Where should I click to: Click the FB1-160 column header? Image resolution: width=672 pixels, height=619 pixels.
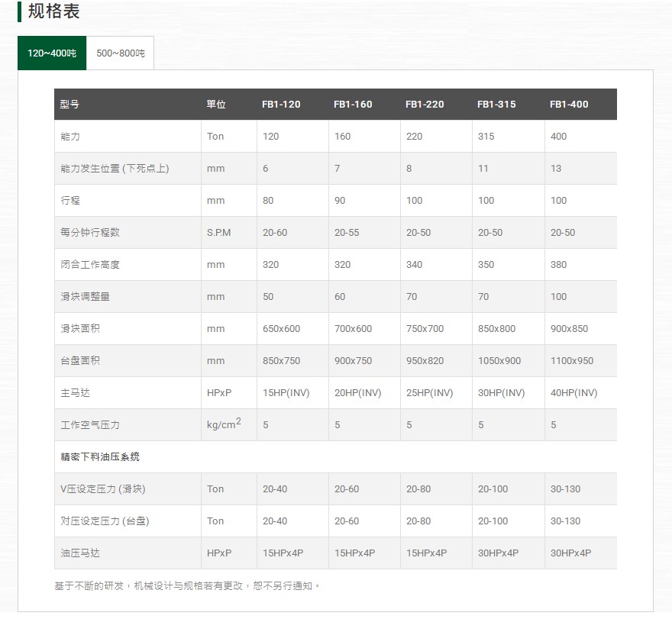click(353, 105)
